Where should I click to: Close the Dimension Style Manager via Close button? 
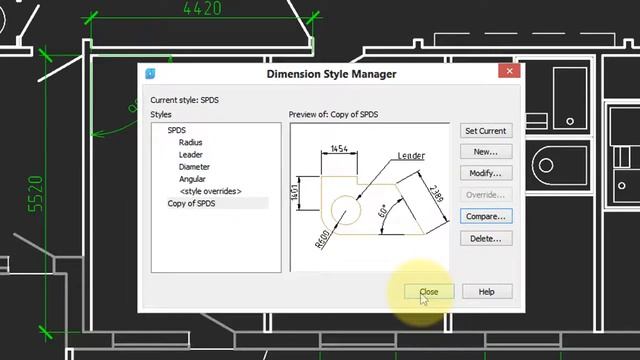[x=429, y=292]
